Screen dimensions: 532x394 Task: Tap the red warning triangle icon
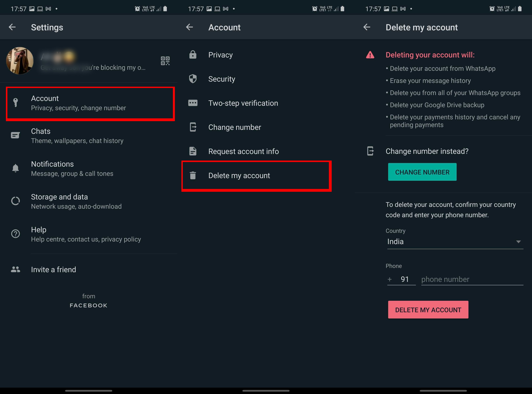tap(370, 55)
